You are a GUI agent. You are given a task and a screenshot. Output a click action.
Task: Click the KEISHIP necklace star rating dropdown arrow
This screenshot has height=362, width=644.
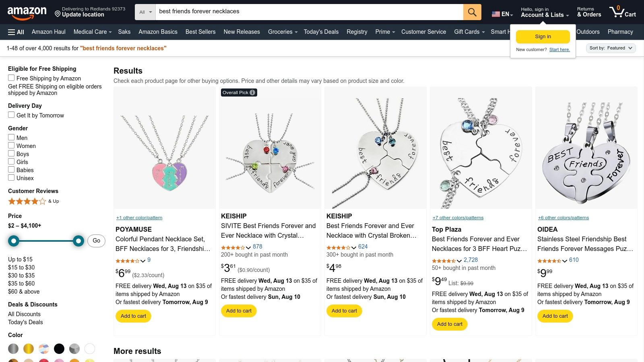pos(249,248)
